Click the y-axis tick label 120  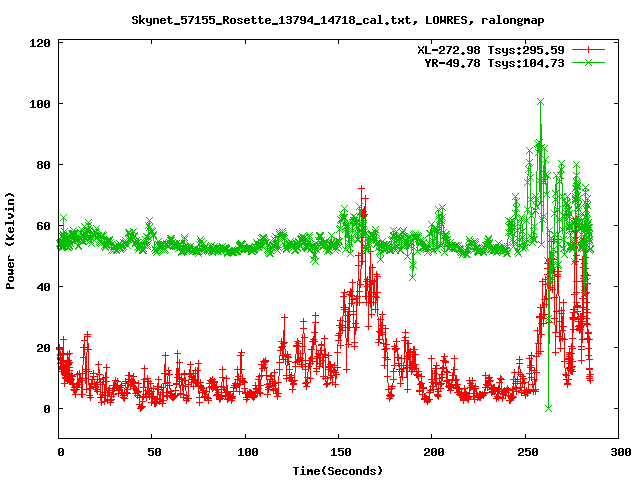(40, 43)
